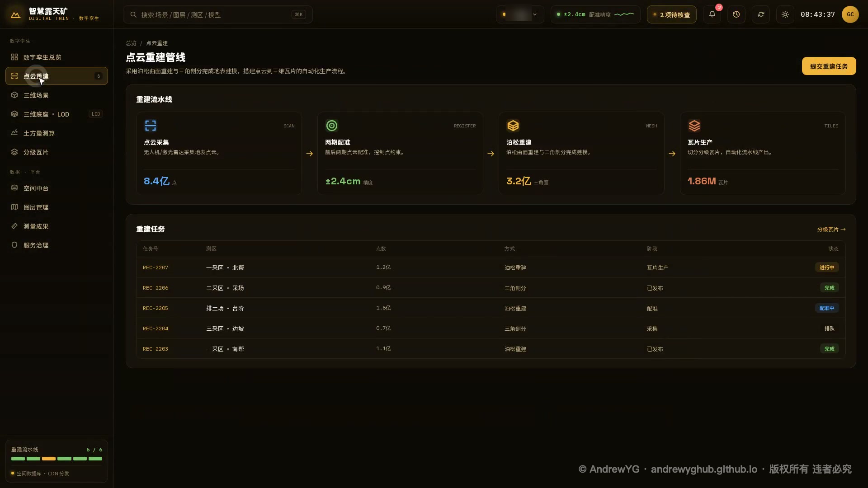Screen dimensions: 868x488
Task: Click the 8.4亿 point count value
Action: 156,181
